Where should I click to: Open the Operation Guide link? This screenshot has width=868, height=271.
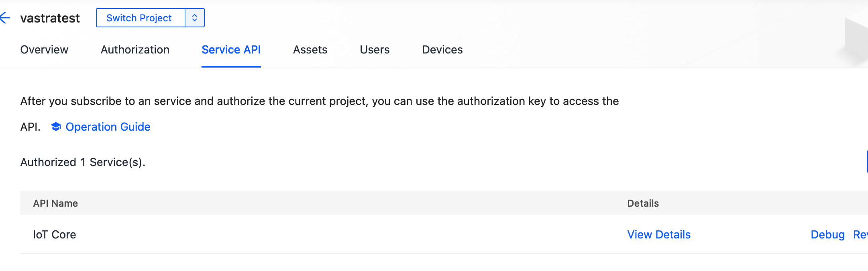coord(108,127)
